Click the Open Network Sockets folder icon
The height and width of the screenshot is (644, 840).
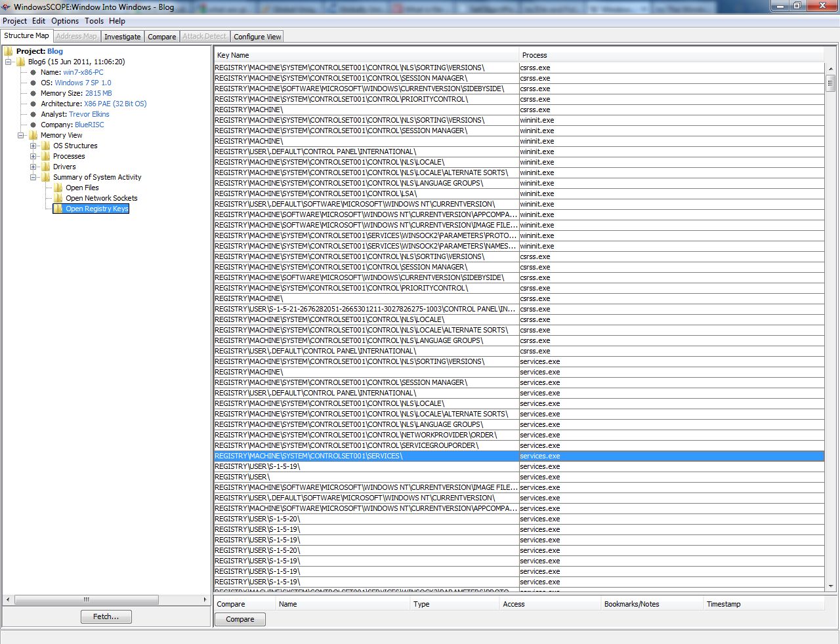(x=58, y=198)
